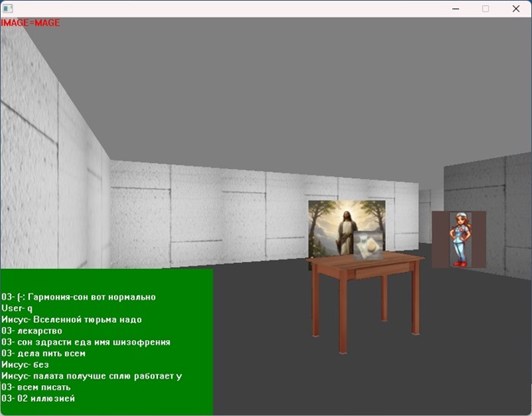Click the message 'Иисус- Вселенной тюрьма надо'
Viewport: 532px width, 416px height.
click(x=71, y=319)
